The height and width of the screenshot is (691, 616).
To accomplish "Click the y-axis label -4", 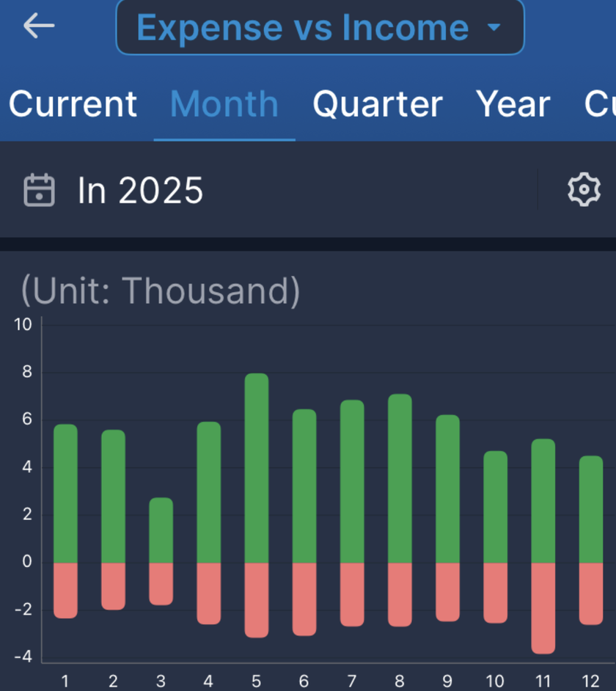I will (x=23, y=657).
